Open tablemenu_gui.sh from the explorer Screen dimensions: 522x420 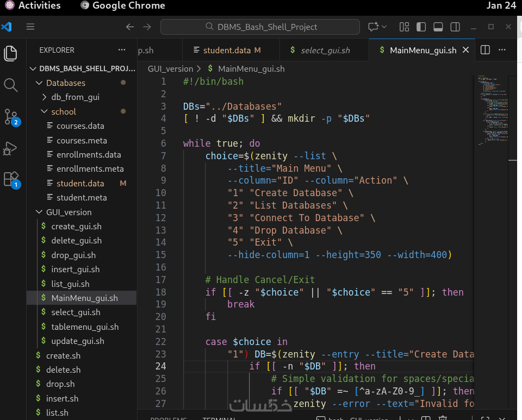tap(85, 327)
